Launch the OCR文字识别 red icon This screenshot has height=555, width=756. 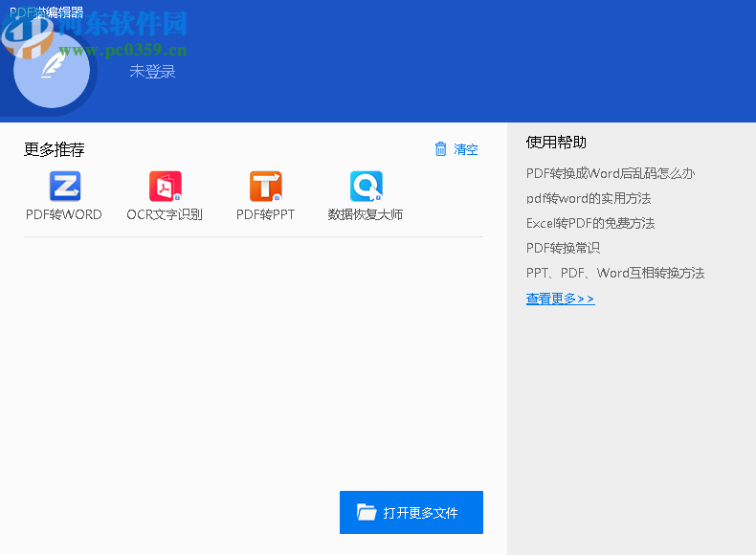point(165,187)
